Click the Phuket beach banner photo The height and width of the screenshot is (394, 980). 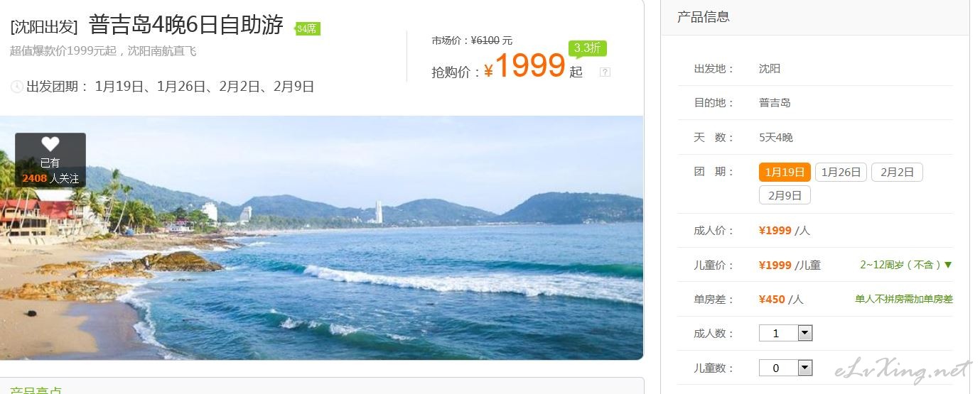pos(321,238)
